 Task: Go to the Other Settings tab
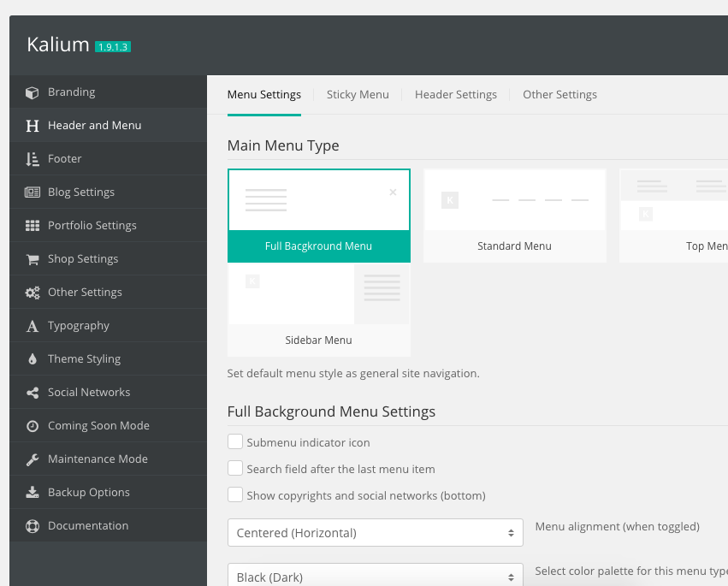(559, 95)
